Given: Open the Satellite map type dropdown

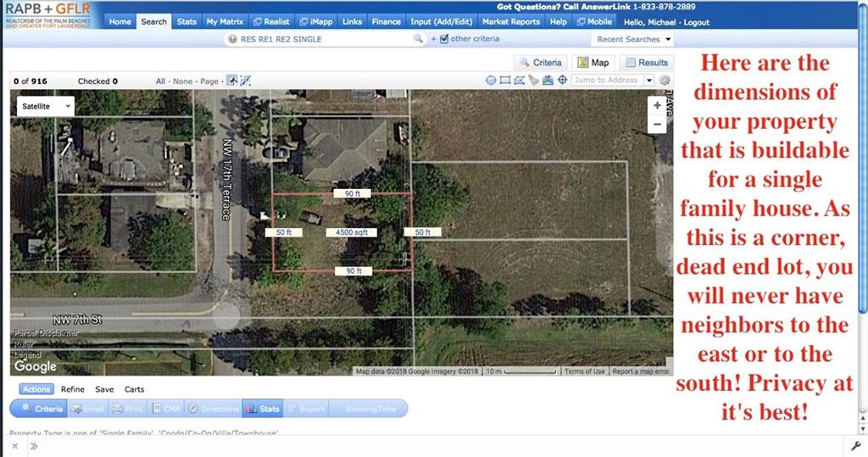Looking at the screenshot, I should tap(46, 106).
